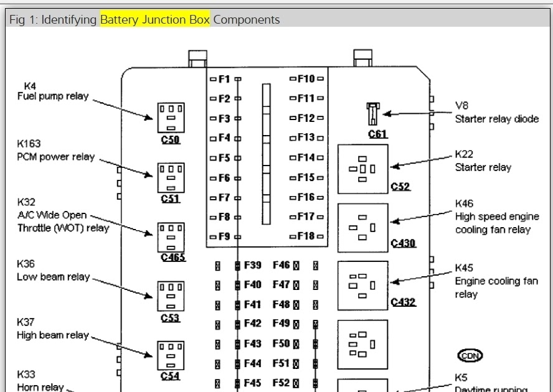Click fuse label F42
The height and width of the screenshot is (392, 553).
pos(252,324)
